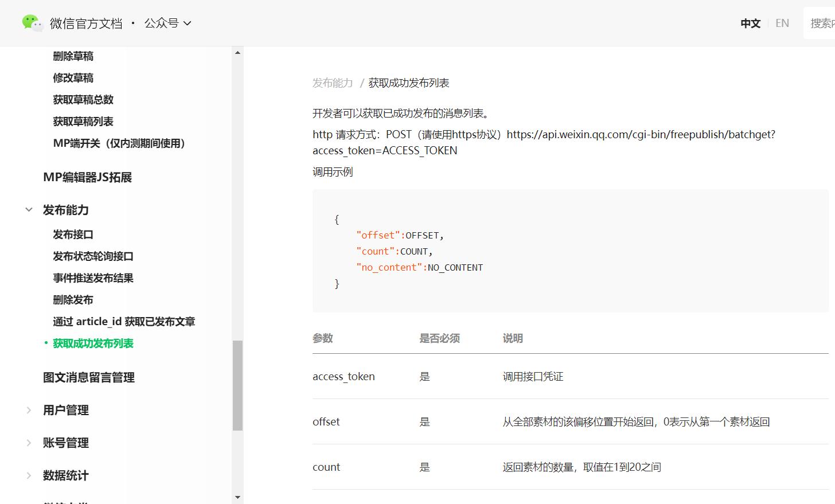Expand the 账号管理 chevron
Viewport: 835px width, 504px height.
[29, 443]
